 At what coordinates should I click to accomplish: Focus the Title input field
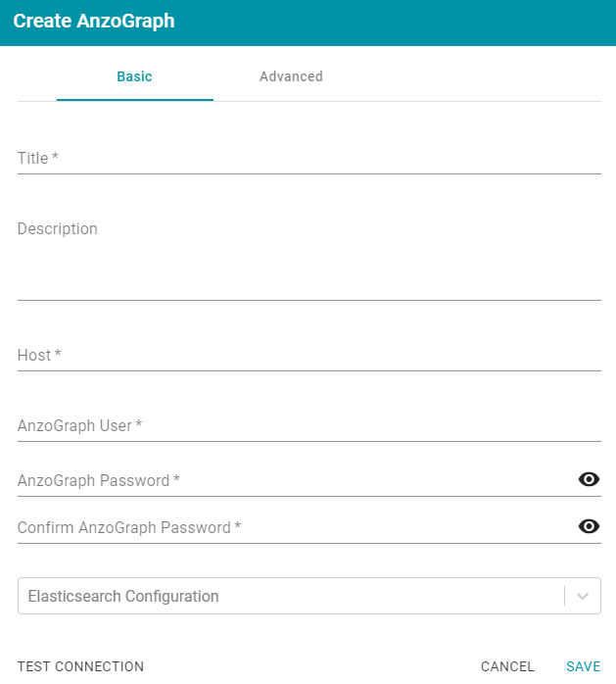309,159
